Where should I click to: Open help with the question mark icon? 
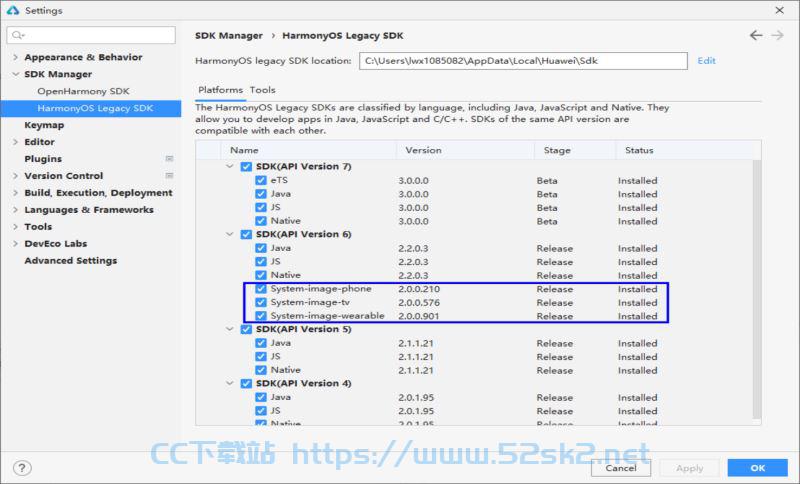pyautogui.click(x=22, y=468)
